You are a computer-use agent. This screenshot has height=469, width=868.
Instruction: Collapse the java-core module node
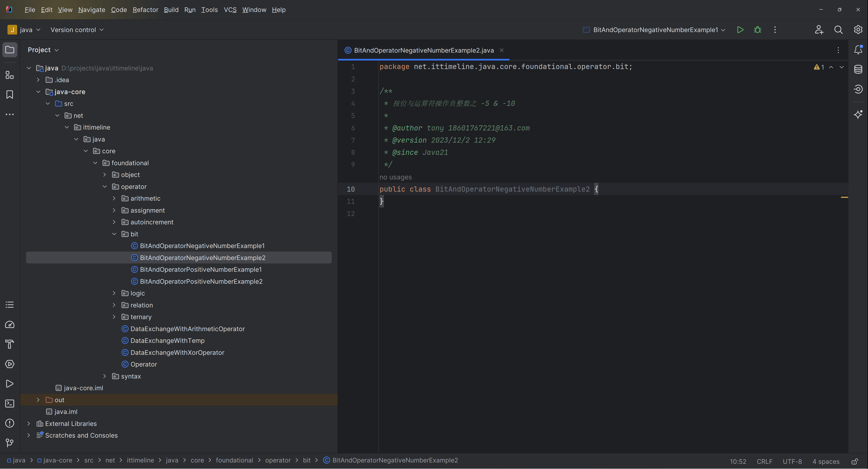click(x=38, y=92)
